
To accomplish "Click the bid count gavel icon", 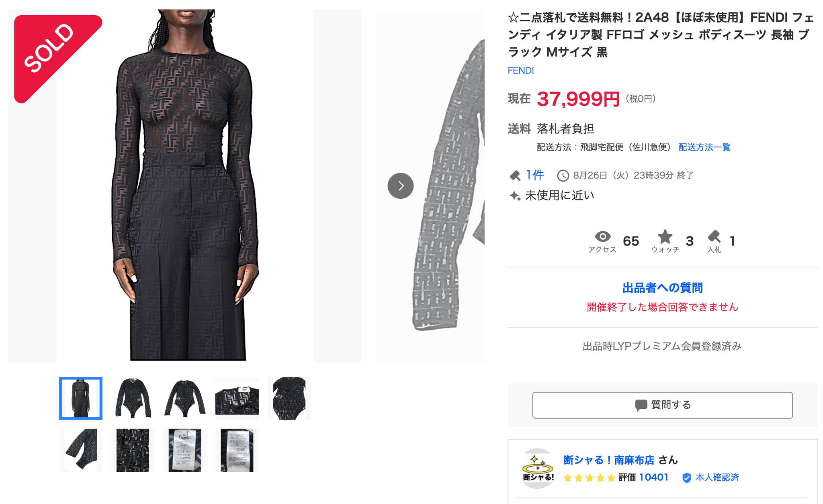I will [714, 236].
